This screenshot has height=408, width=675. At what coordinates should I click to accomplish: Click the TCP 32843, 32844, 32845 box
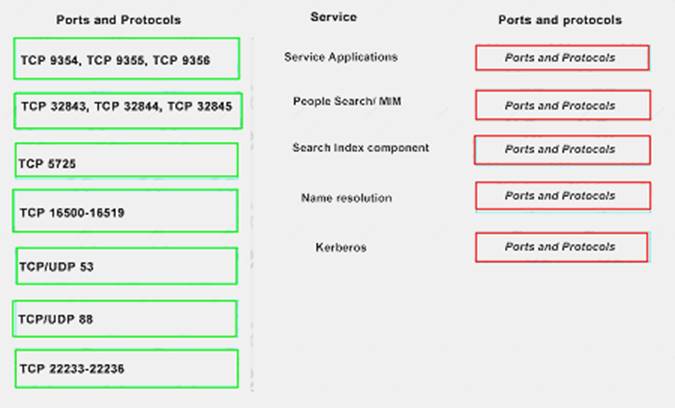point(128,109)
